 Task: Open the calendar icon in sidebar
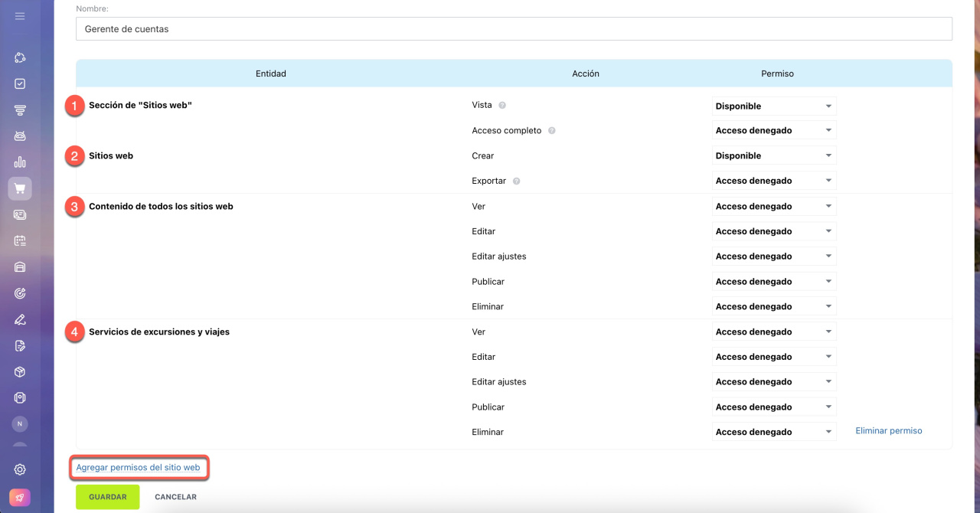[20, 240]
